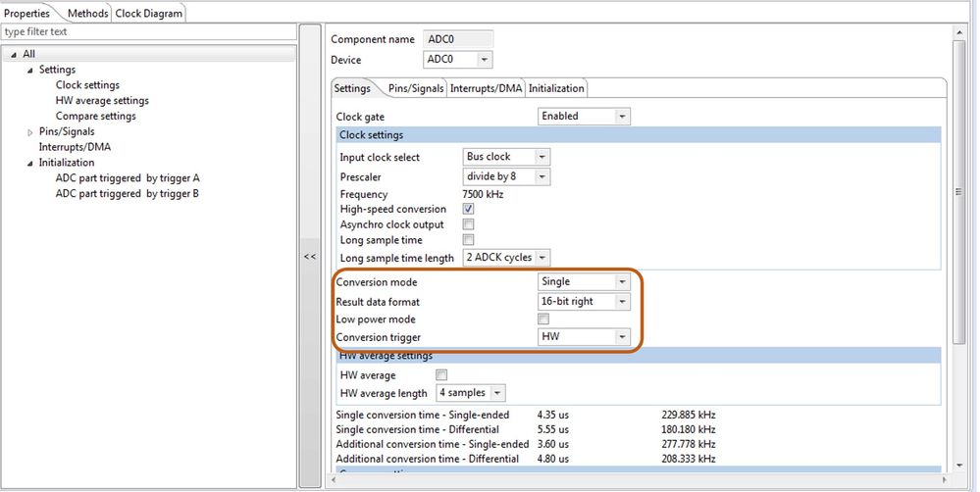Select Clock settings in the tree
The width and height of the screenshot is (980, 492).
tap(87, 85)
